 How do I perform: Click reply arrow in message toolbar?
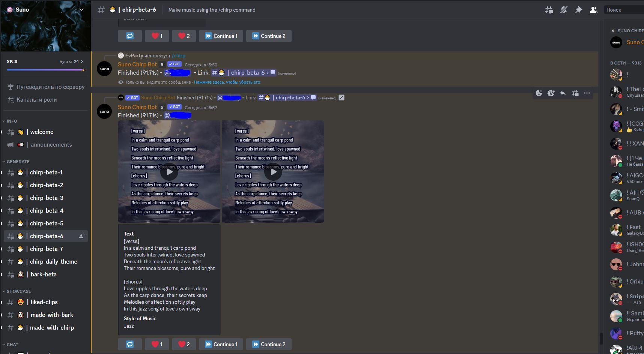click(563, 93)
